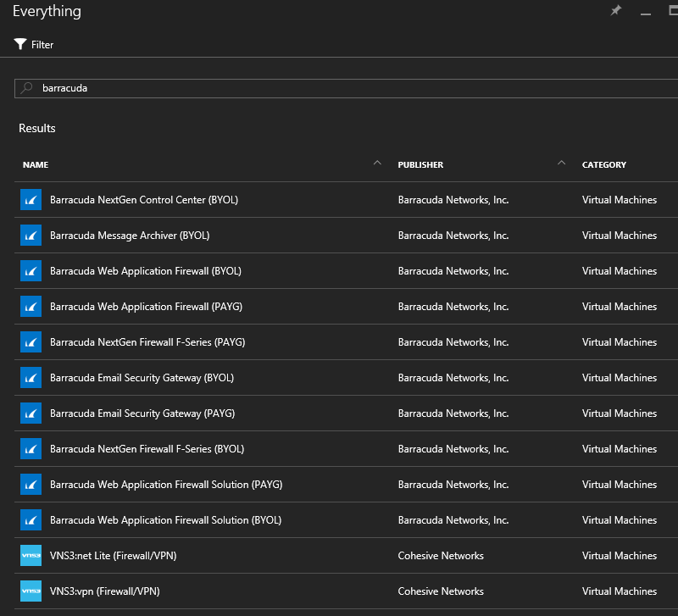Pin the Everything blade
This screenshot has width=678, height=616.
point(615,11)
